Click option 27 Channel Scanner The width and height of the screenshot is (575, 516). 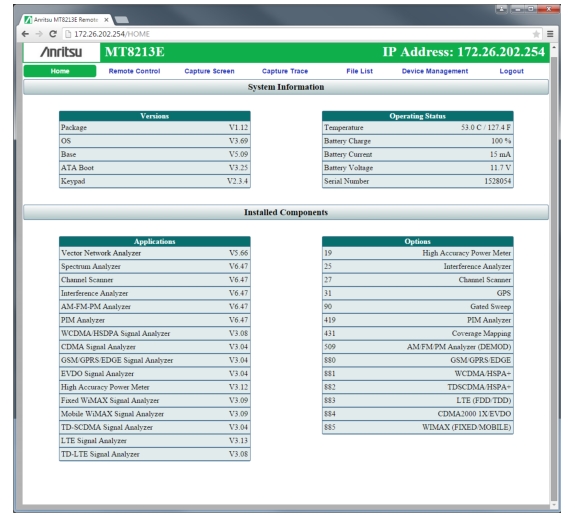pyautogui.click(x=418, y=280)
